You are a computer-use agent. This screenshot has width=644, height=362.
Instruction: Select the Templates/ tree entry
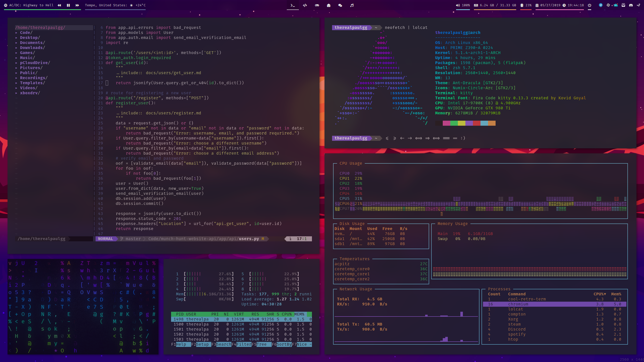coord(32,83)
